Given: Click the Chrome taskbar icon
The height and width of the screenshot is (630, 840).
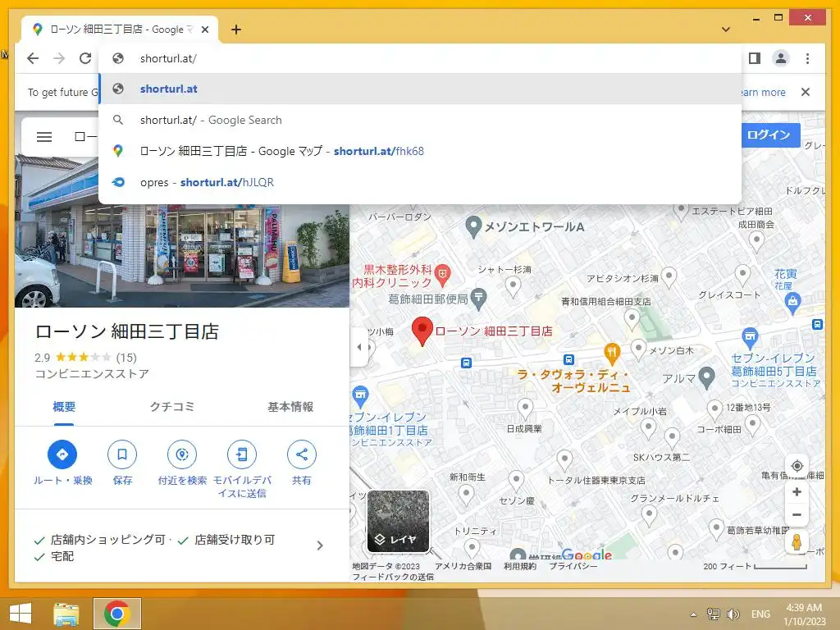Looking at the screenshot, I should pyautogui.click(x=116, y=614).
